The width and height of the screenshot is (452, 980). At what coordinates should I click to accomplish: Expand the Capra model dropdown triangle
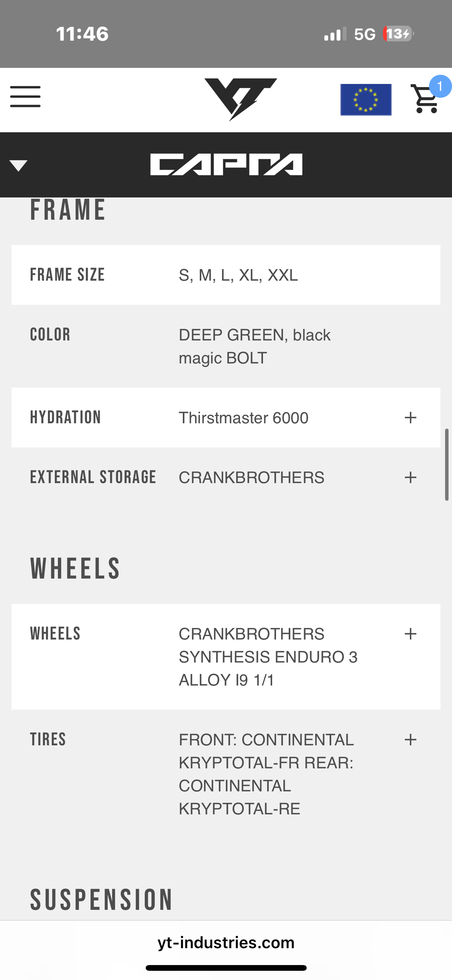tap(18, 166)
